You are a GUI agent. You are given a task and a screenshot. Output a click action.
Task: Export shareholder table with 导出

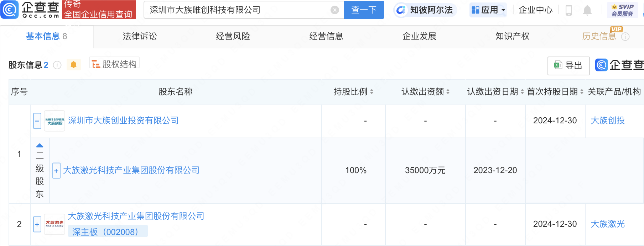click(x=568, y=65)
